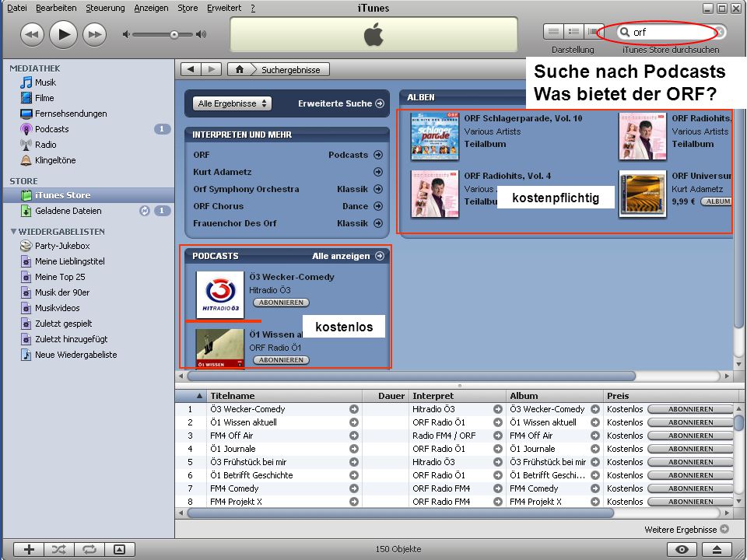Open the Store menu
747x560 pixels.
pyautogui.click(x=188, y=8)
